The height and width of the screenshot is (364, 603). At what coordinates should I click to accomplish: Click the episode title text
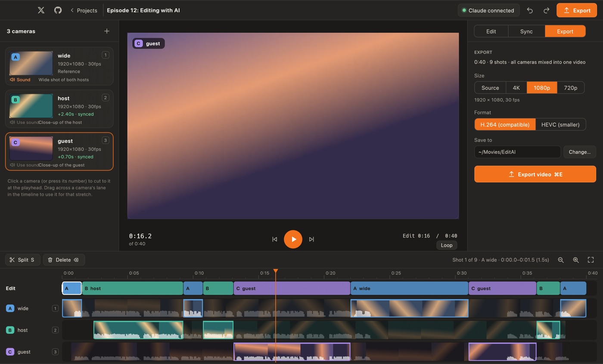pos(143,10)
